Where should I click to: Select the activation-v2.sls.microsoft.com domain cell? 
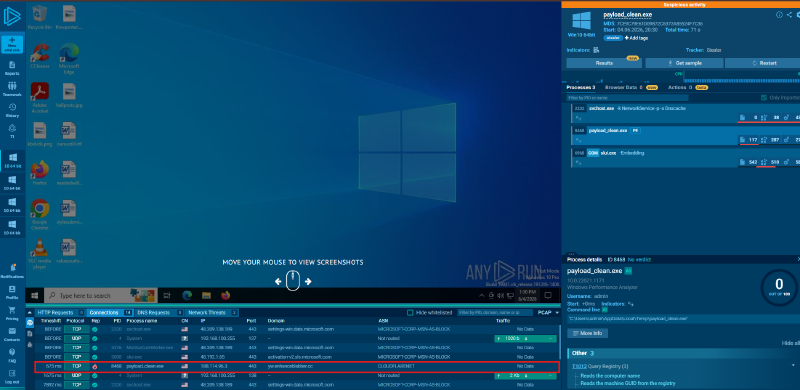(299, 357)
